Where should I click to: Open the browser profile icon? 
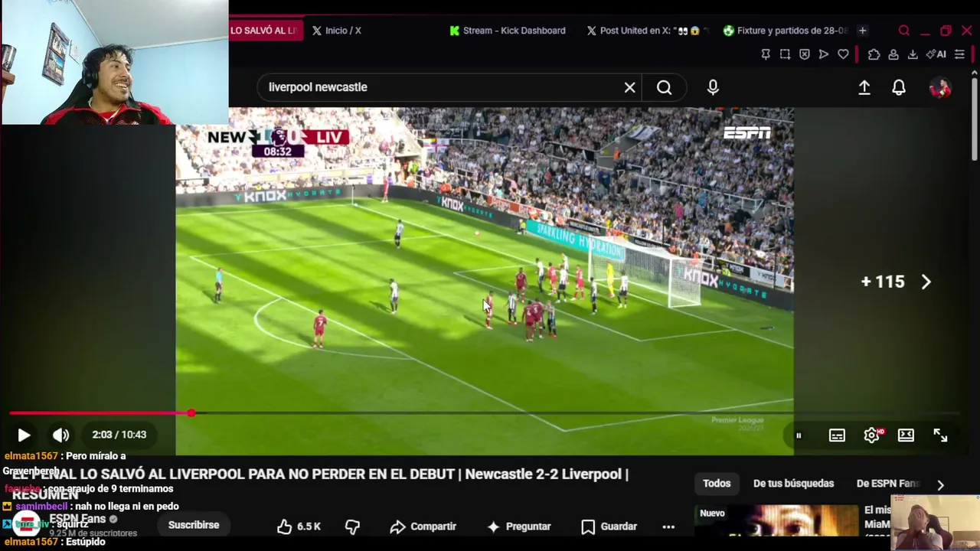[x=893, y=54]
